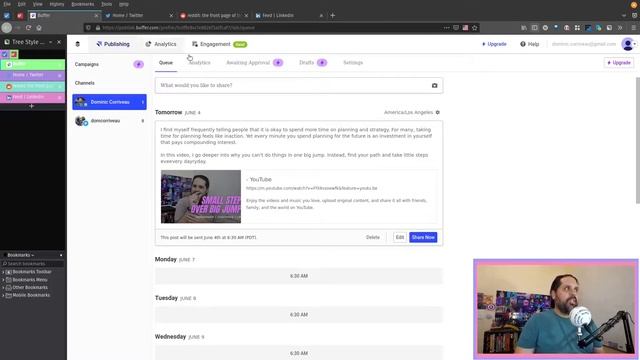This screenshot has height=360, width=640.
Task: Open the Tools menu
Action: coord(107,4)
